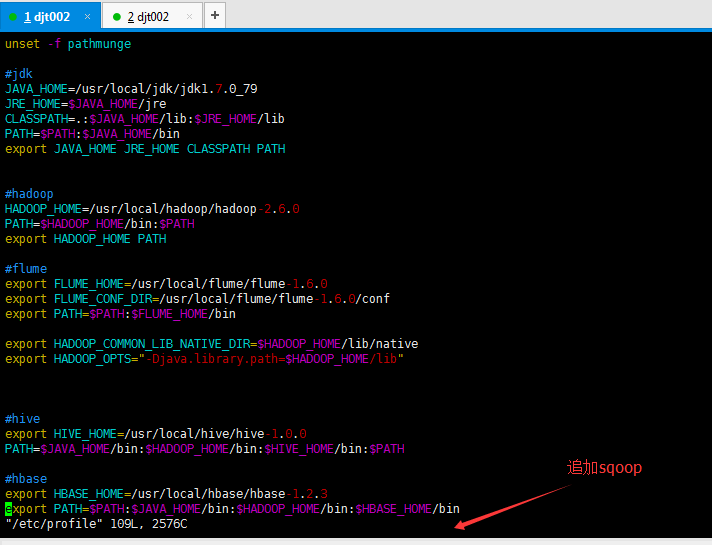Click the 'unset -f pathmunge' line
The image size is (712, 545).
[68, 44]
